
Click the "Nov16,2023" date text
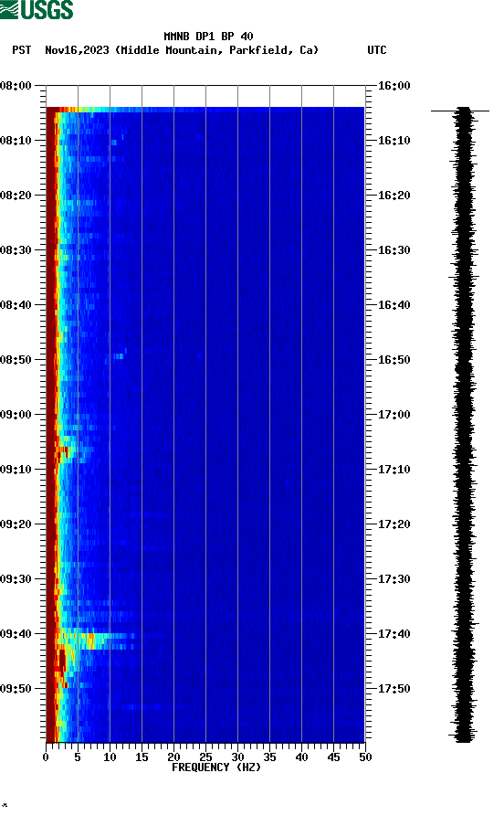point(77,50)
